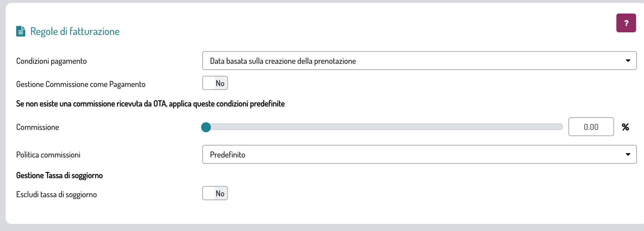644x231 pixels.
Task: Click the purple question mark help button
Action: [626, 23]
